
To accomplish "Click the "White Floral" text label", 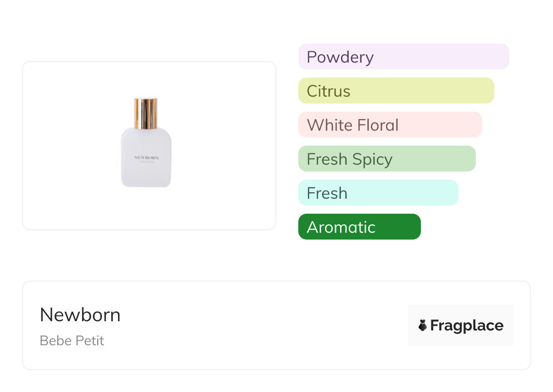I will pos(353,125).
